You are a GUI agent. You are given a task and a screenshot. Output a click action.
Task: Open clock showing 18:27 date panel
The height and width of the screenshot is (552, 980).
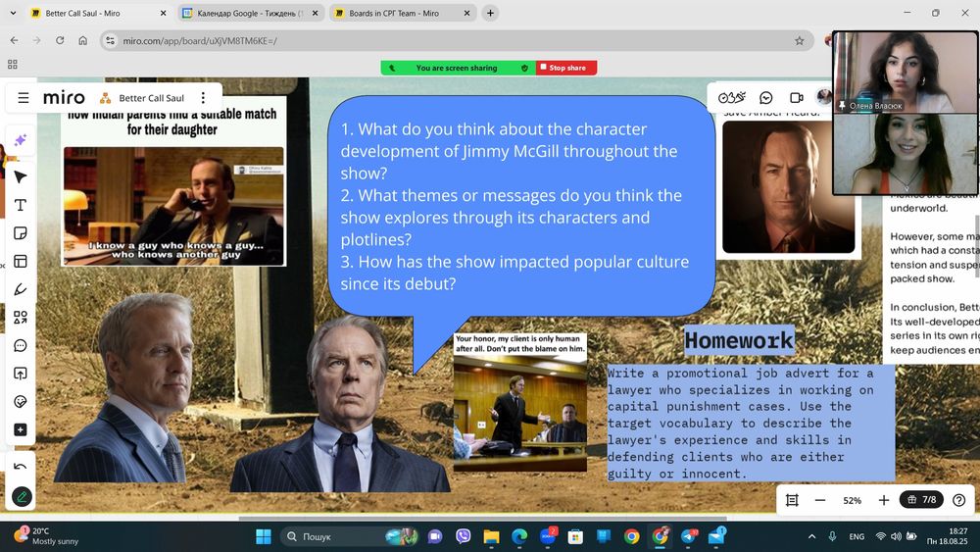pyautogui.click(x=947, y=536)
